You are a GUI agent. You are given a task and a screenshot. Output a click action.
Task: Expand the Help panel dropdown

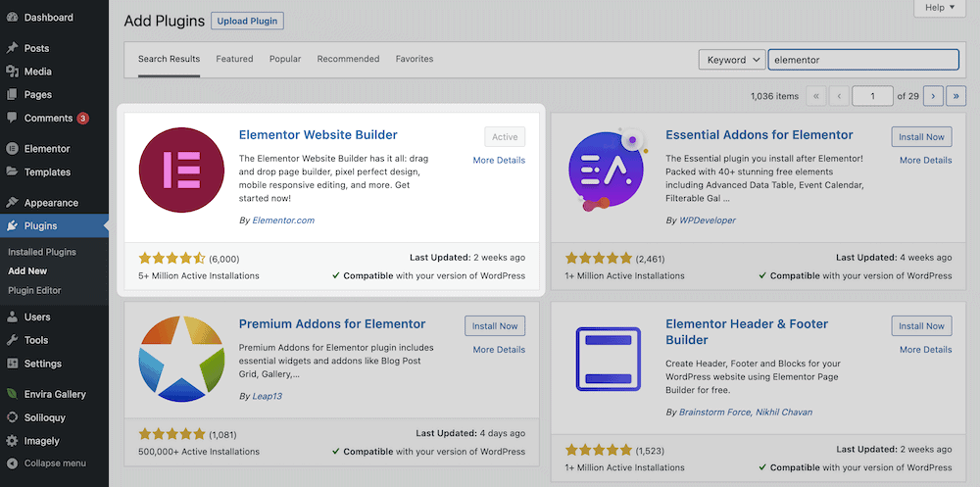(x=940, y=8)
